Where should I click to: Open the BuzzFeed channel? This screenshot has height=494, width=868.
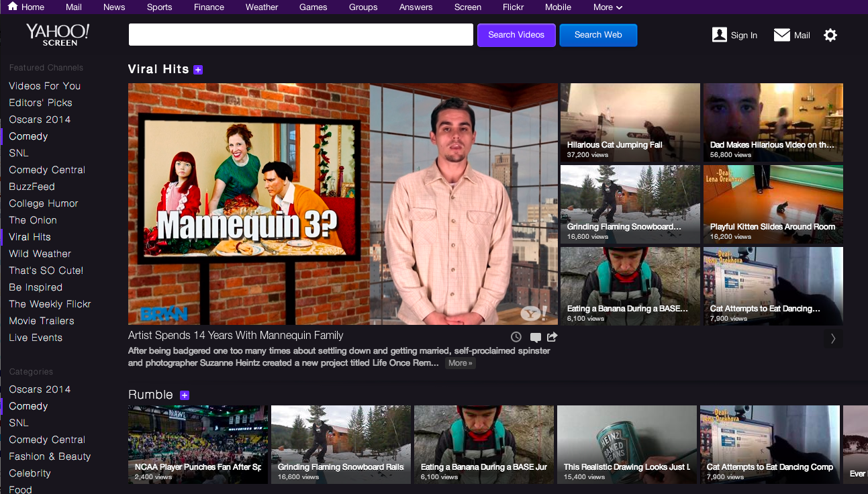tap(32, 187)
